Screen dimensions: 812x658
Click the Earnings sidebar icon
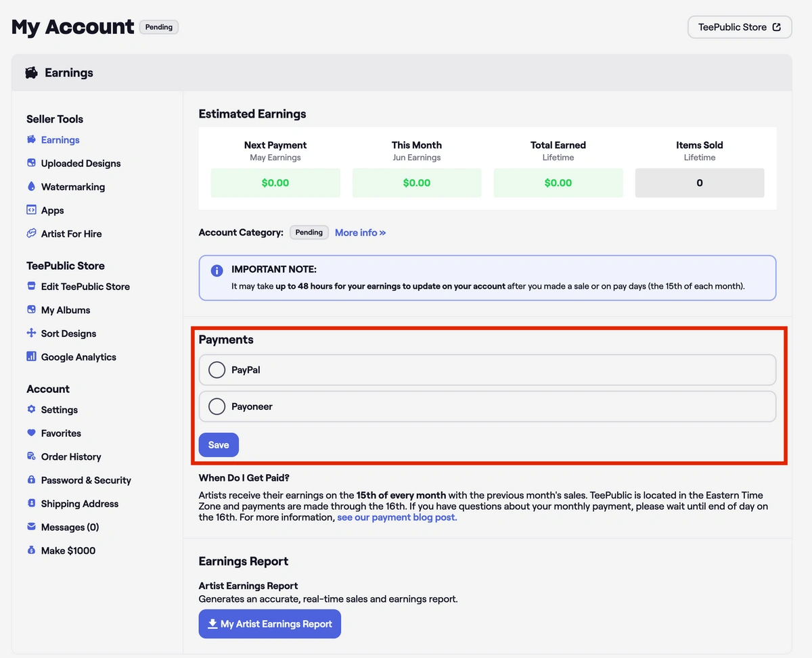pyautogui.click(x=31, y=140)
